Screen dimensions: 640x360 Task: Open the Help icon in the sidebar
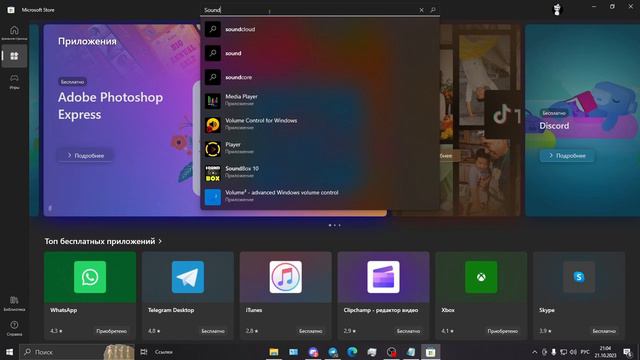coord(14,328)
